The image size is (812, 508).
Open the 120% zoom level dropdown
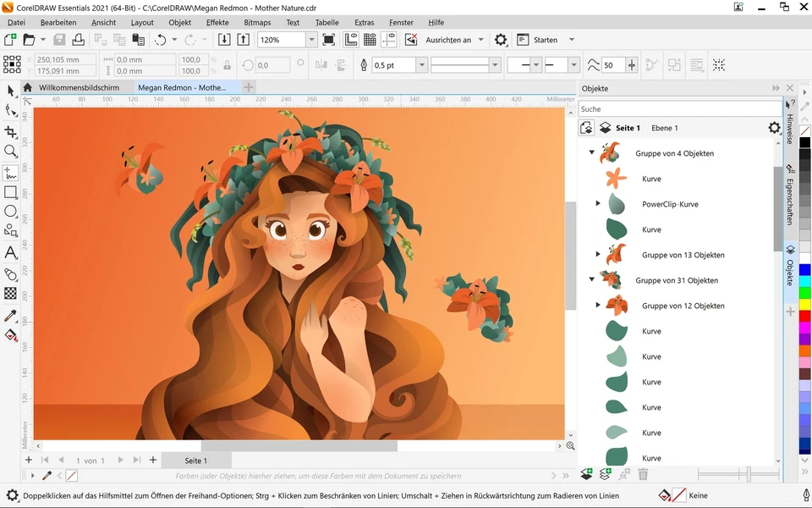(x=310, y=39)
